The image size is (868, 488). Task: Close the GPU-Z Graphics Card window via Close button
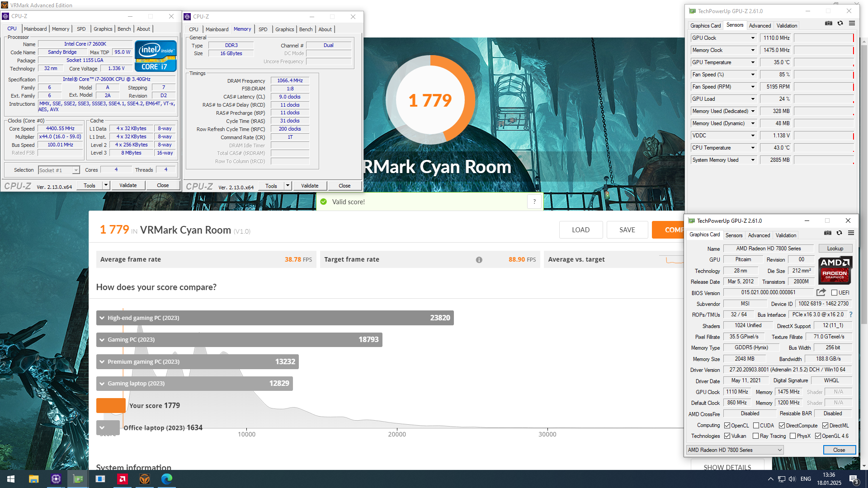(839, 450)
